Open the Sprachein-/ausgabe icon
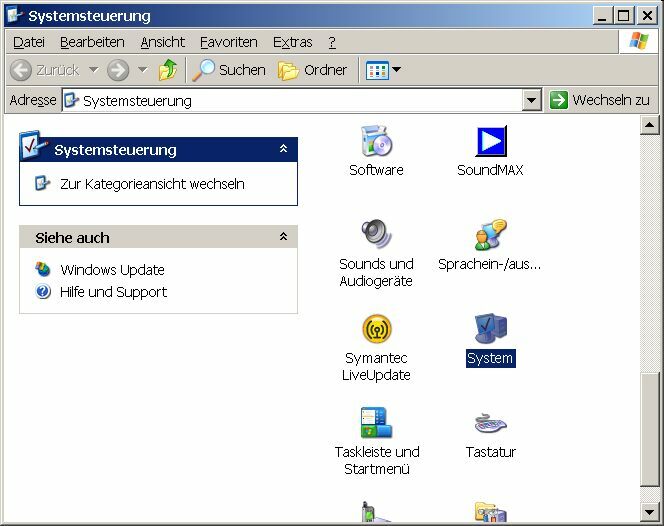The height and width of the screenshot is (526, 664). tap(490, 234)
